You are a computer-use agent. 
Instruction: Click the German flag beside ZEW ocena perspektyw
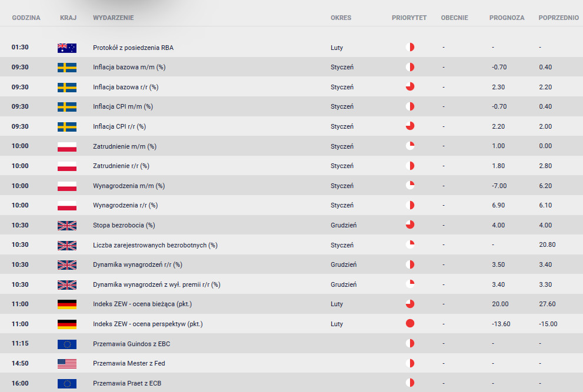(x=67, y=324)
